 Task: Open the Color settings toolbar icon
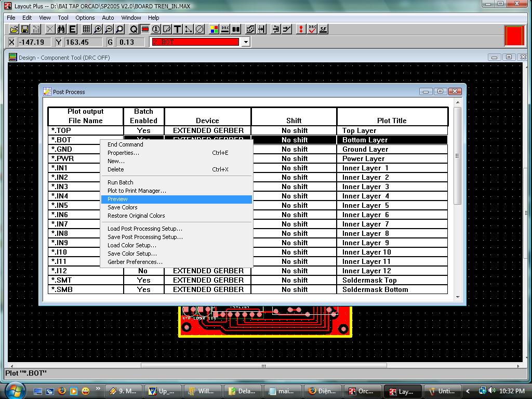pyautogui.click(x=214, y=29)
